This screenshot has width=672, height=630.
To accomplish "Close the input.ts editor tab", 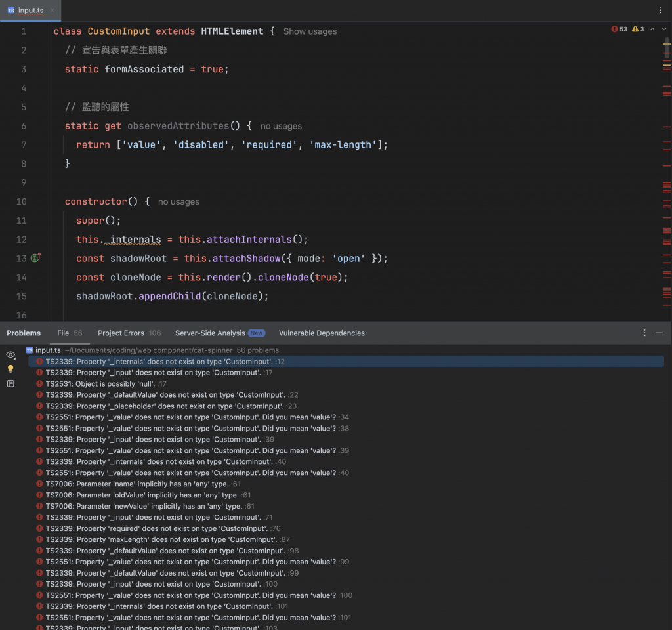I will [x=52, y=10].
